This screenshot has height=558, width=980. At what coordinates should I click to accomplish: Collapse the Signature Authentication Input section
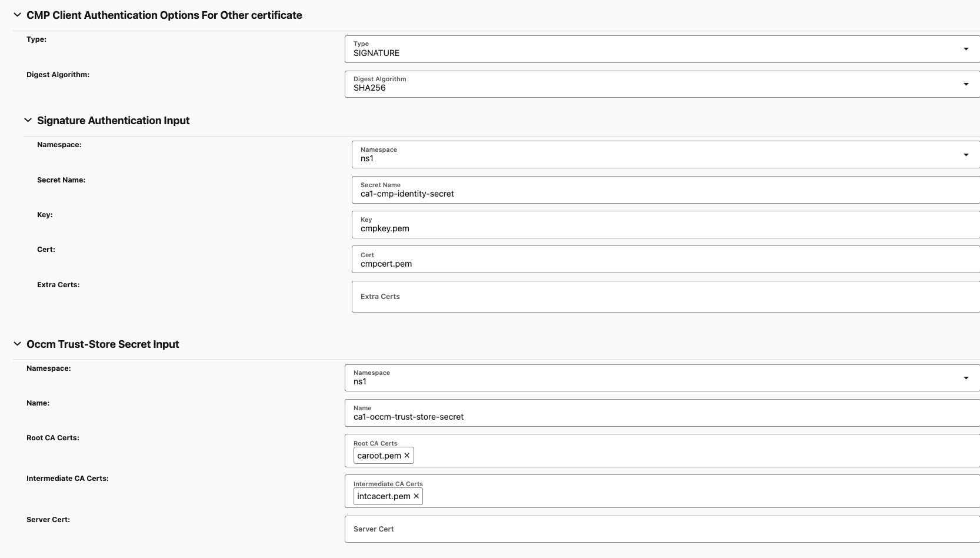pyautogui.click(x=28, y=119)
